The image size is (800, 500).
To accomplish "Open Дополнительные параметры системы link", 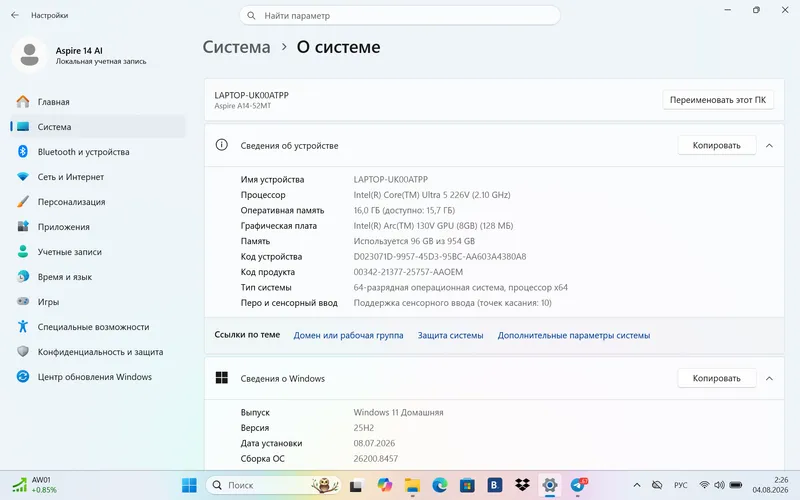I will [573, 335].
